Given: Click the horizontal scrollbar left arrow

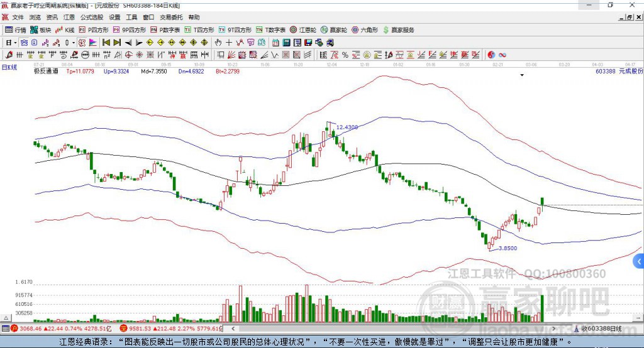Looking at the screenshot, I should click(x=233, y=329).
